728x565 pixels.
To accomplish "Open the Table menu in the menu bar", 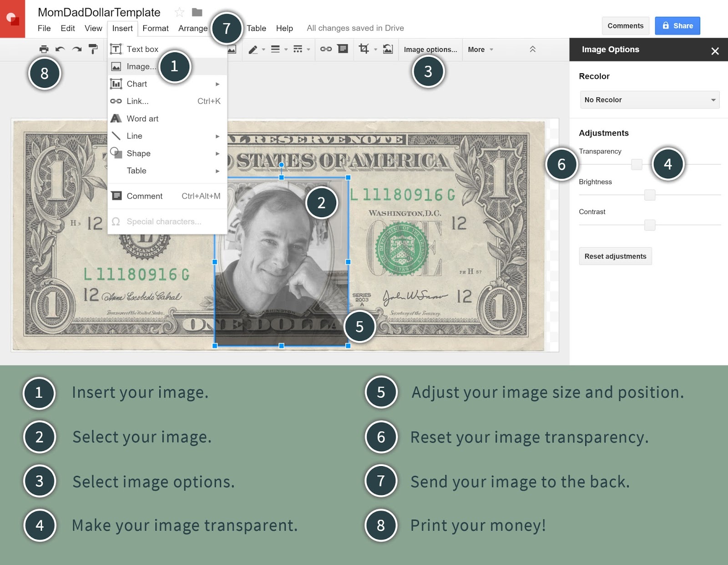I will (x=257, y=28).
